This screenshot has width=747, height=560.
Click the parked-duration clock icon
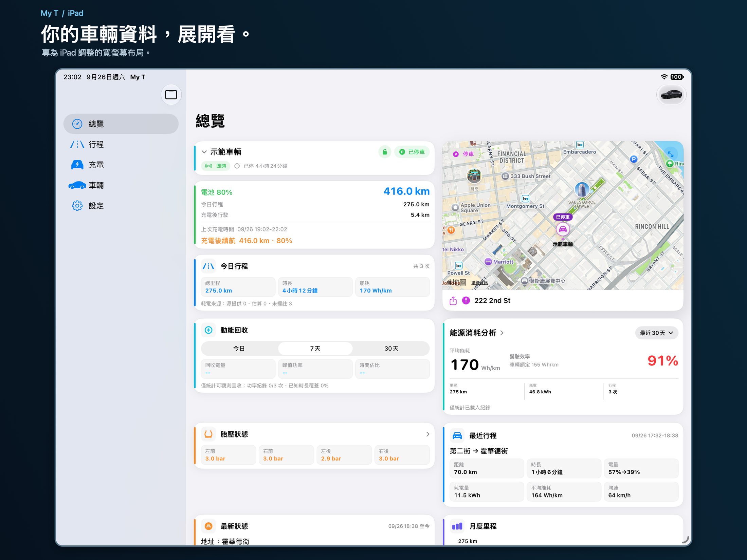click(x=237, y=166)
